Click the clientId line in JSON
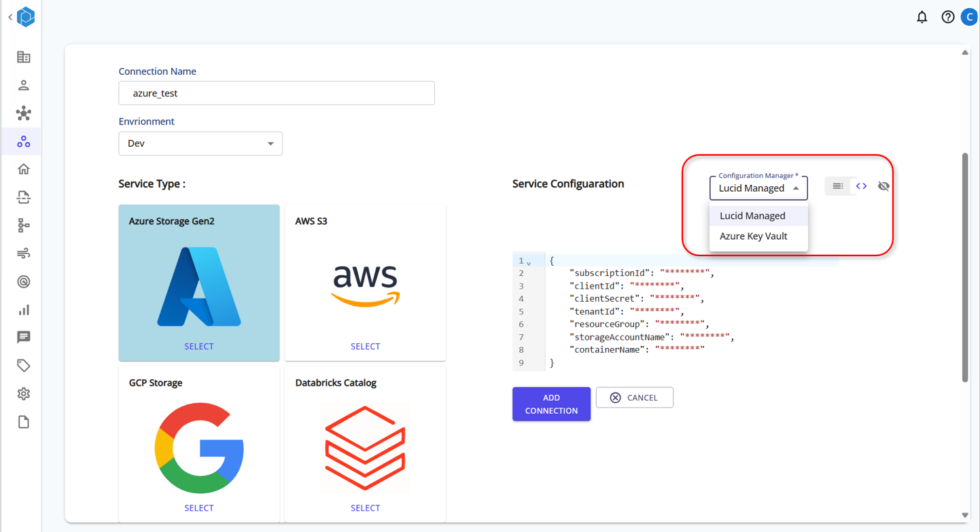Screen dimensions: 980x532 [627, 286]
